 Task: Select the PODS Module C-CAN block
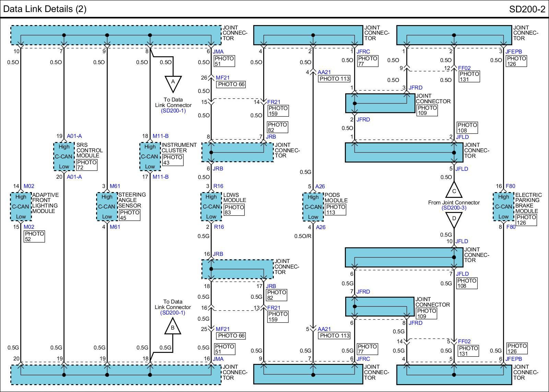pos(313,207)
